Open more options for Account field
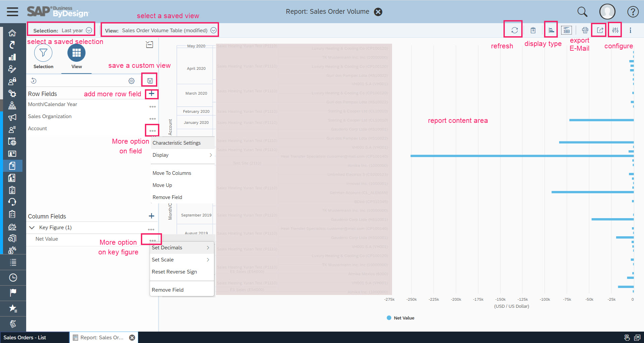Image resolution: width=644 pixels, height=343 pixels. pyautogui.click(x=153, y=131)
